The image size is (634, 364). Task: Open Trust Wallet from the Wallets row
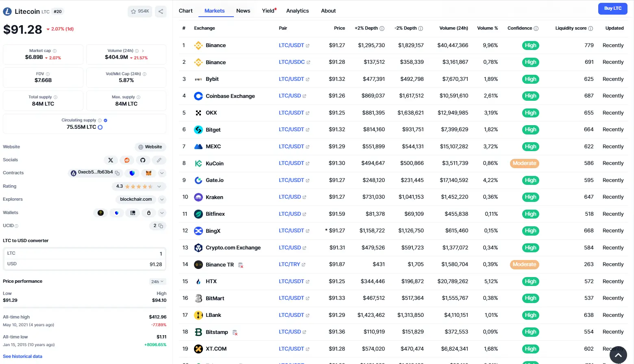point(116,212)
